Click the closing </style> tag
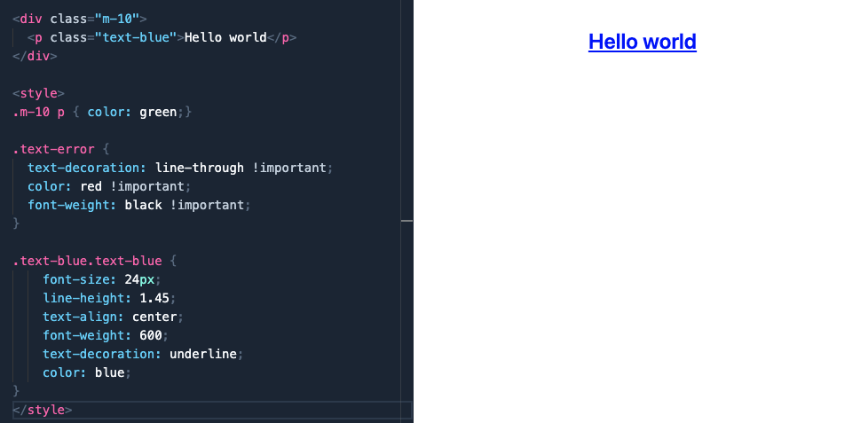The width and height of the screenshot is (868, 423). (42, 410)
